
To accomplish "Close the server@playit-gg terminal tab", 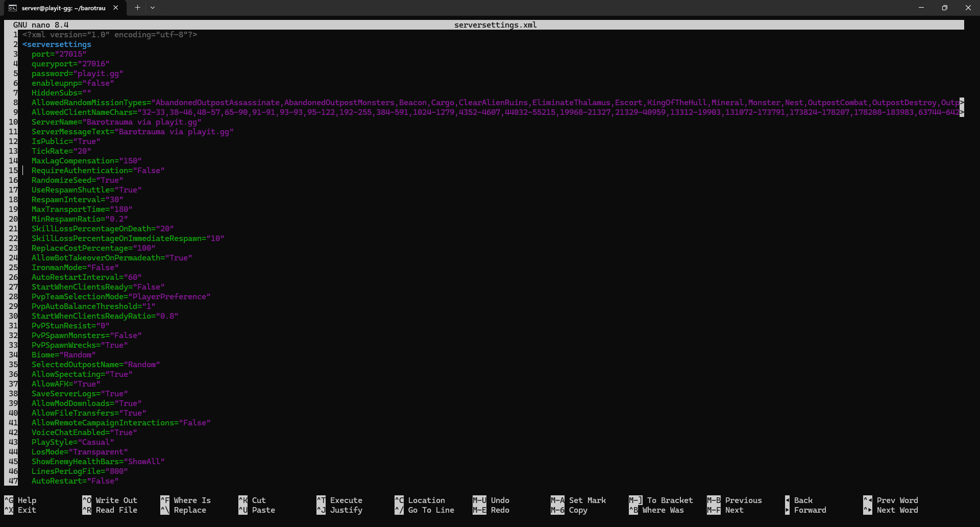I will pyautogui.click(x=116, y=8).
